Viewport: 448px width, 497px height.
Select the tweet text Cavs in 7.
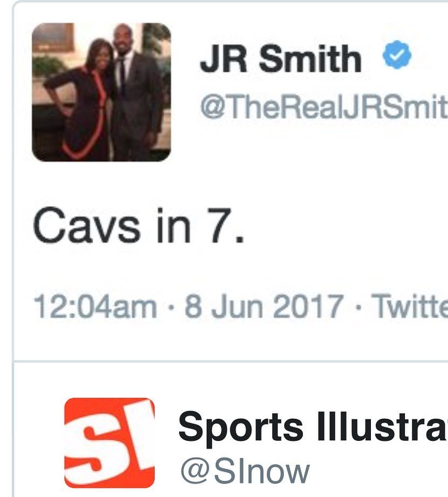pos(139,226)
